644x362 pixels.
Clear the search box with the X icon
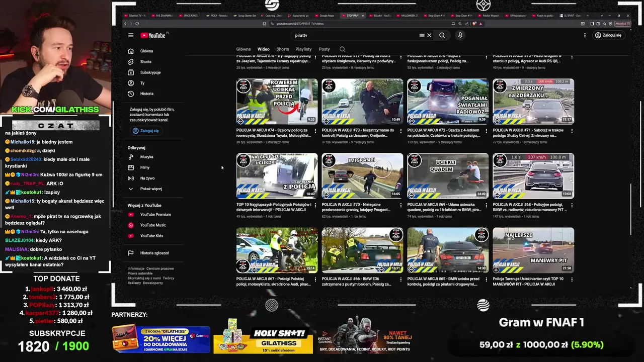coord(429,35)
